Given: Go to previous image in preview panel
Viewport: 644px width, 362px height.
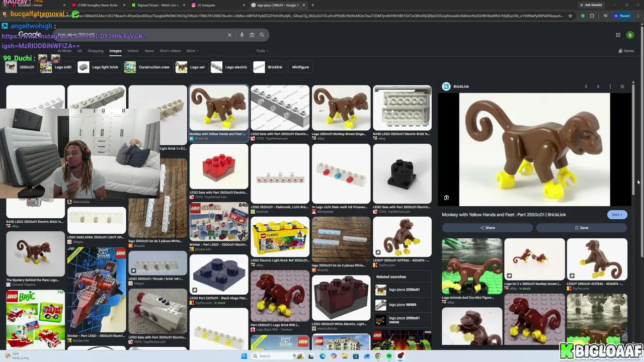Looking at the screenshot, I should [x=586, y=86].
